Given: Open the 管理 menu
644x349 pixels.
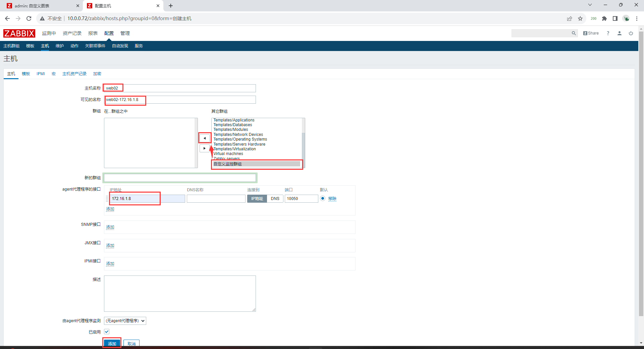Looking at the screenshot, I should click(x=125, y=33).
